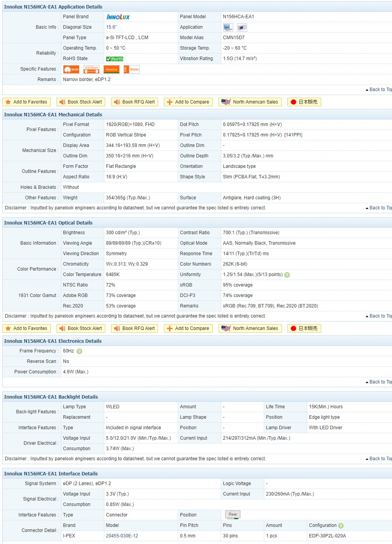392x544 pixels.
Task: Click Lamp Driver value 'With LED Driver'
Action: (326, 428)
